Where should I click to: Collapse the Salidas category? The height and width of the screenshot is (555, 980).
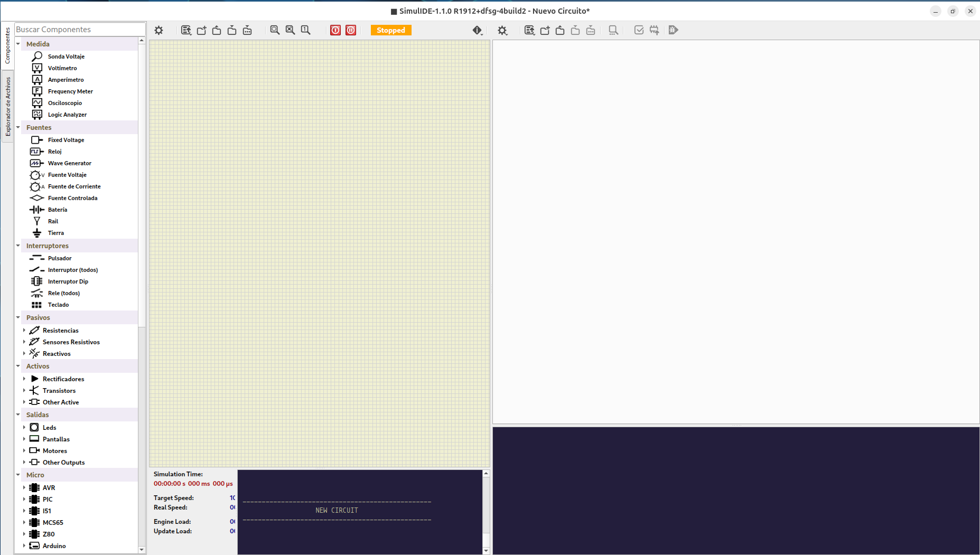pos(18,415)
